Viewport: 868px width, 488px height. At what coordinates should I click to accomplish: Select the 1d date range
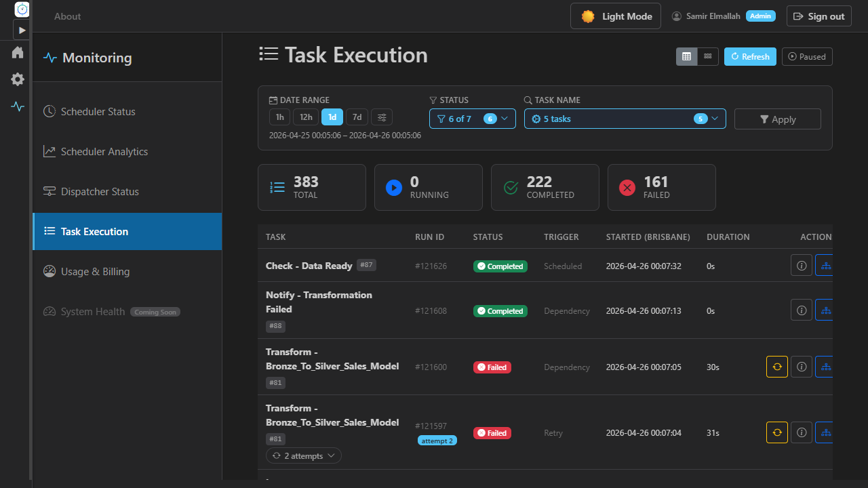(332, 117)
